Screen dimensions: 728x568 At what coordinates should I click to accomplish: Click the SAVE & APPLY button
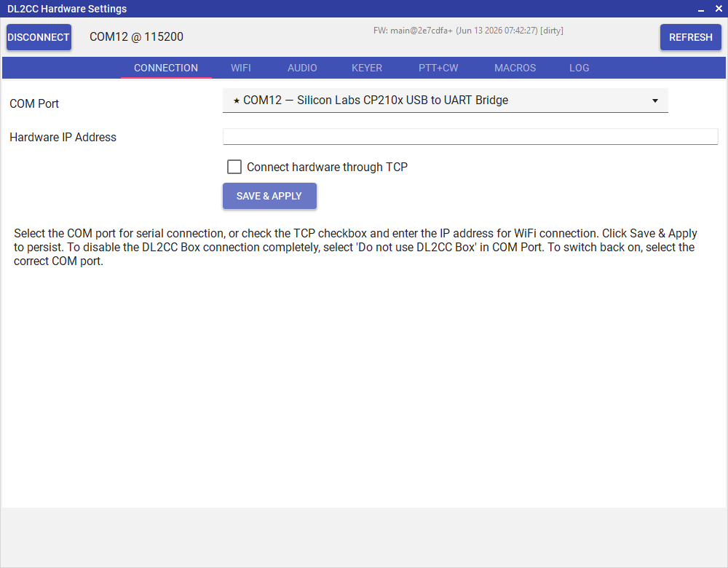(269, 196)
